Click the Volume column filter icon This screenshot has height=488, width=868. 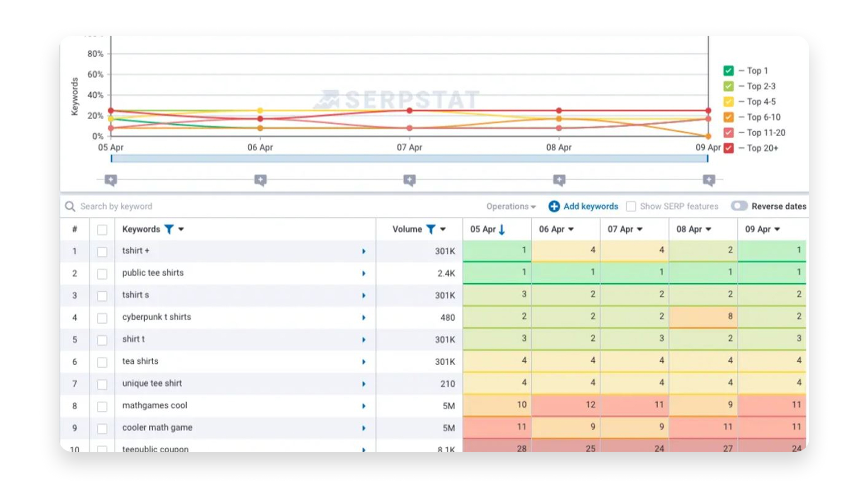[431, 229]
